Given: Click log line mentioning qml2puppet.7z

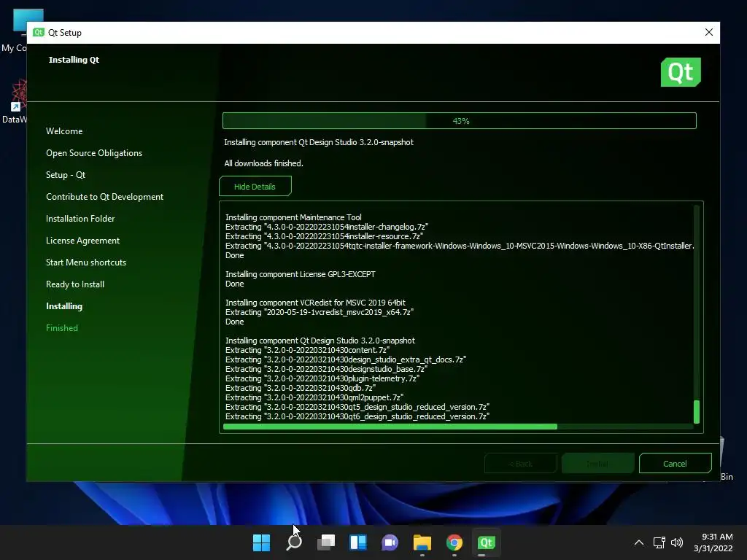Looking at the screenshot, I should (314, 397).
